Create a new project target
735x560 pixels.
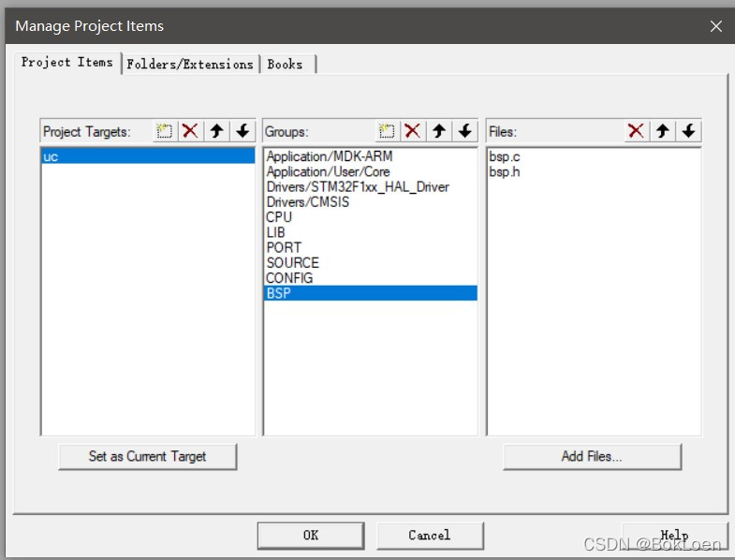[x=165, y=131]
